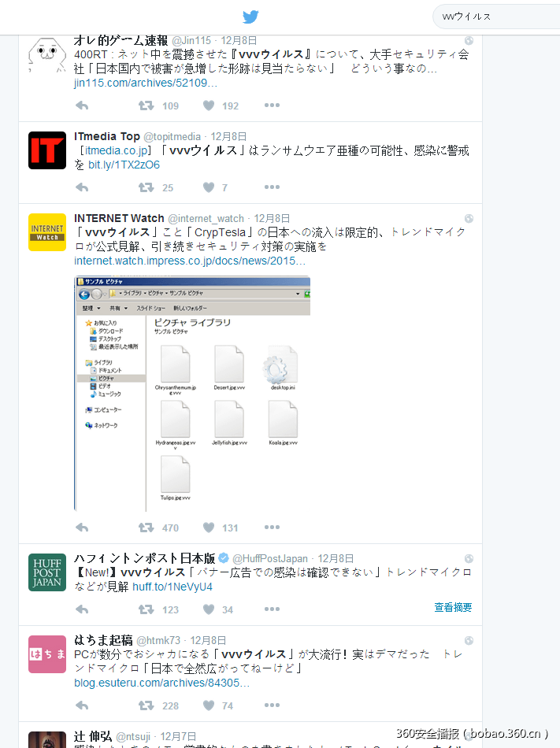Click the globe icon on はちま起稿 tweet

tap(469, 641)
